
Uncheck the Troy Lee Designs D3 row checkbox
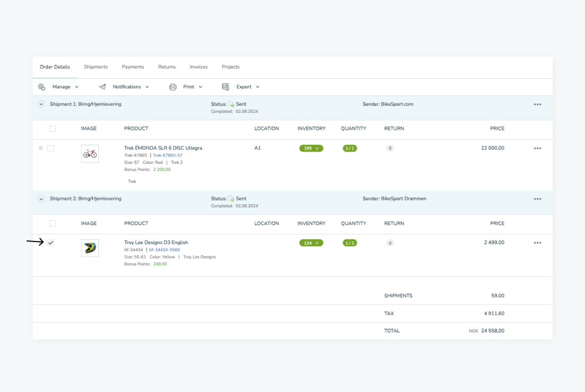click(51, 243)
